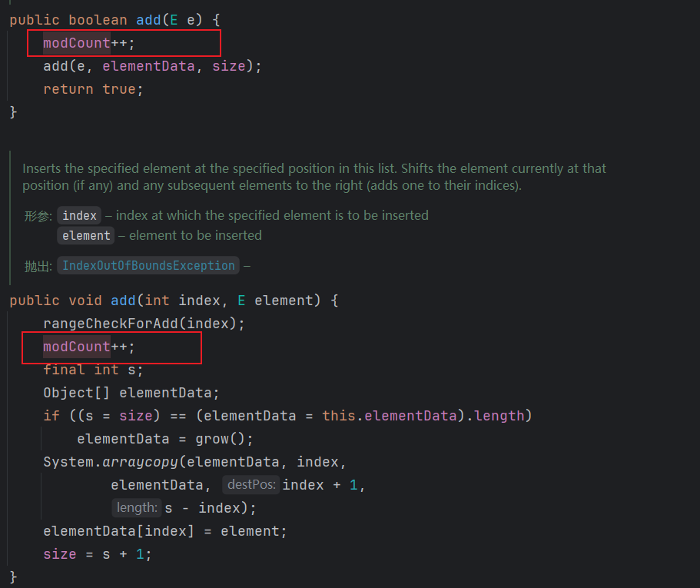Click the 'final int s;' declaration
This screenshot has height=588, width=700.
pyautogui.click(x=93, y=370)
